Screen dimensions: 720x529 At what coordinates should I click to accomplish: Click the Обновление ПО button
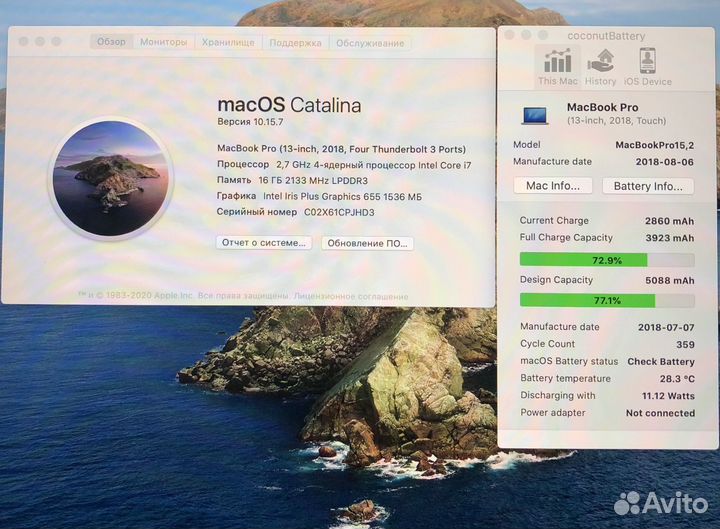(x=367, y=243)
